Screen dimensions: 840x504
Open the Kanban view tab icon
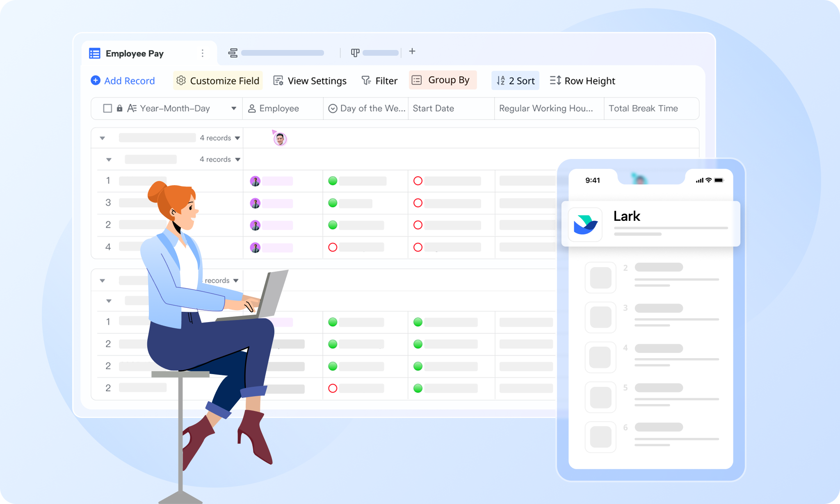(x=355, y=53)
